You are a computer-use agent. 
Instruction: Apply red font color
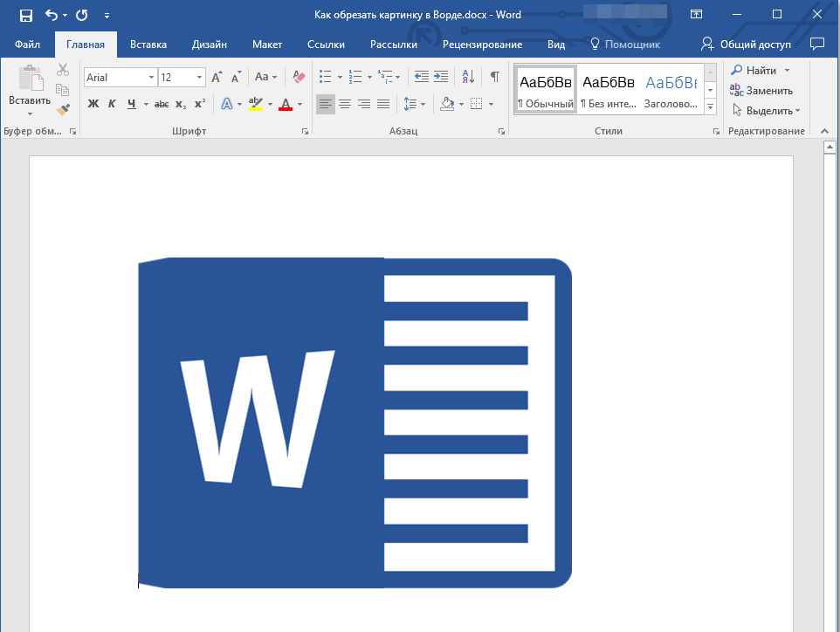pos(286,104)
